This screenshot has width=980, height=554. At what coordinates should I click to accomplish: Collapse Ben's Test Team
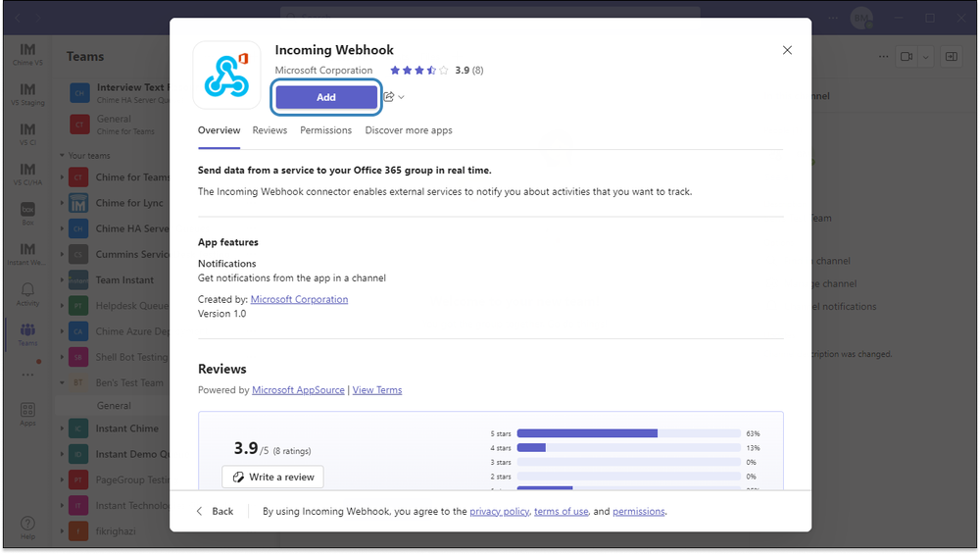click(x=62, y=382)
